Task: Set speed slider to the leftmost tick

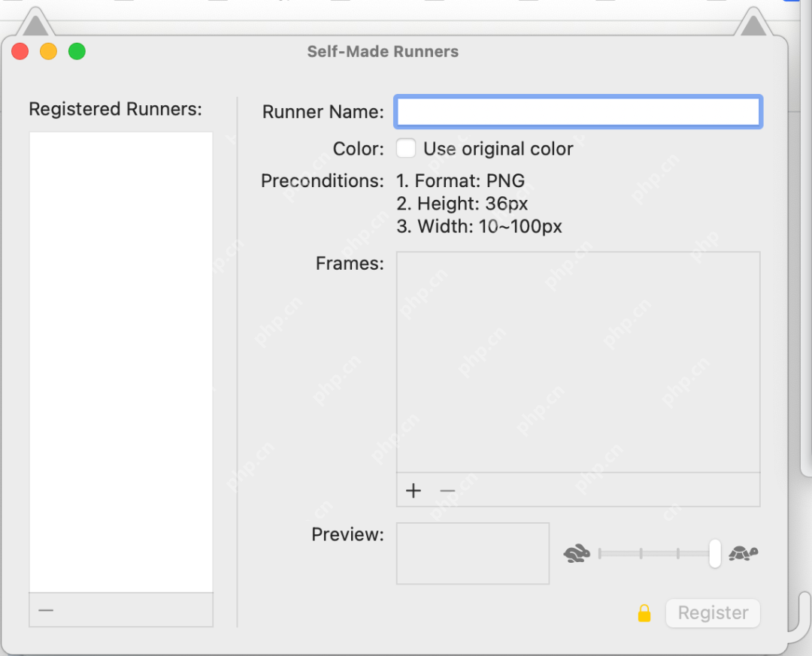Action: tap(600, 554)
